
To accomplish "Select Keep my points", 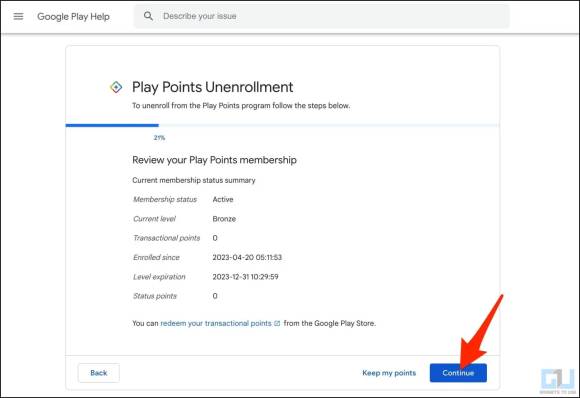I will 389,373.
